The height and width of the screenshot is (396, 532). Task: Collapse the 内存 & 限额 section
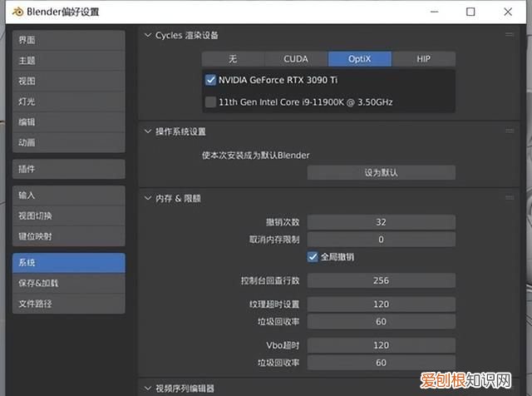pyautogui.click(x=148, y=198)
